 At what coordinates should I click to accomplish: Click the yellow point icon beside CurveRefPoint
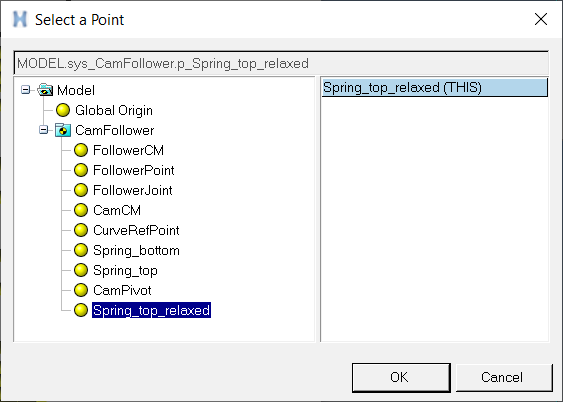pos(81,230)
